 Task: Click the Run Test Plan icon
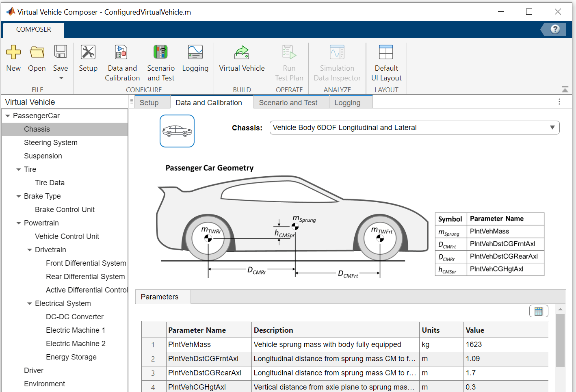click(x=289, y=52)
